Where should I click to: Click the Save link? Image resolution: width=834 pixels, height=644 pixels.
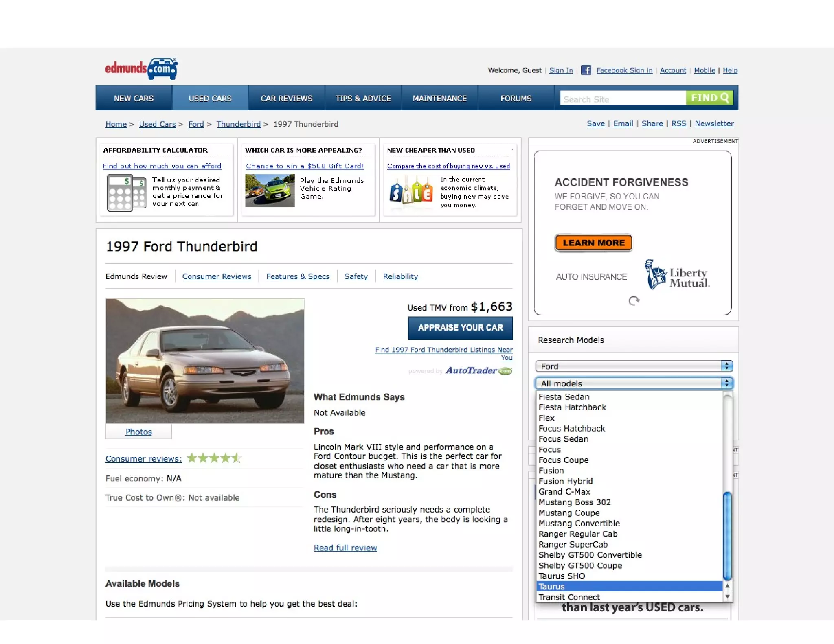[596, 123]
